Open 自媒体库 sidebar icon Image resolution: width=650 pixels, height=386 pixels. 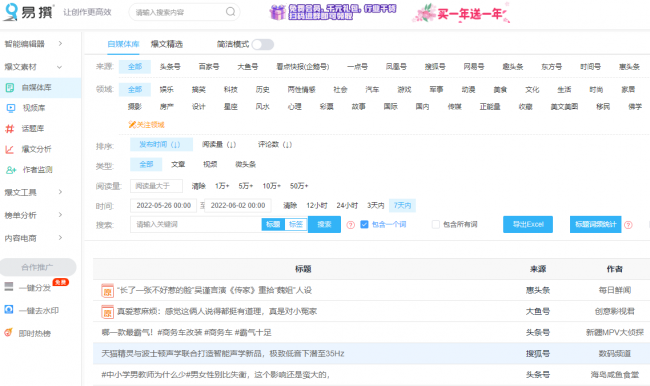coord(10,87)
